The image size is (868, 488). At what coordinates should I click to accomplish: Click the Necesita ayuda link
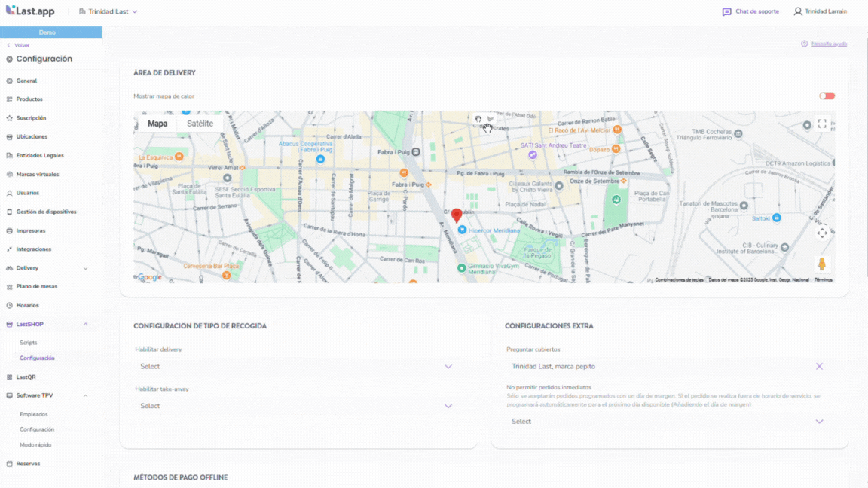pyautogui.click(x=828, y=44)
